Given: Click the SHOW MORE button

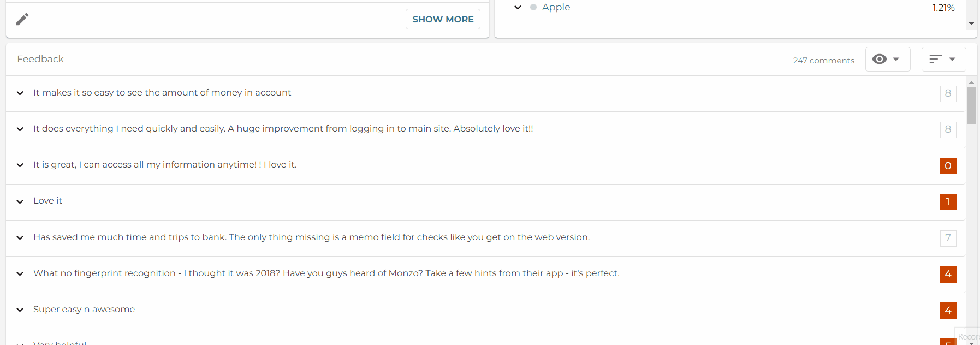Looking at the screenshot, I should coord(443,19).
